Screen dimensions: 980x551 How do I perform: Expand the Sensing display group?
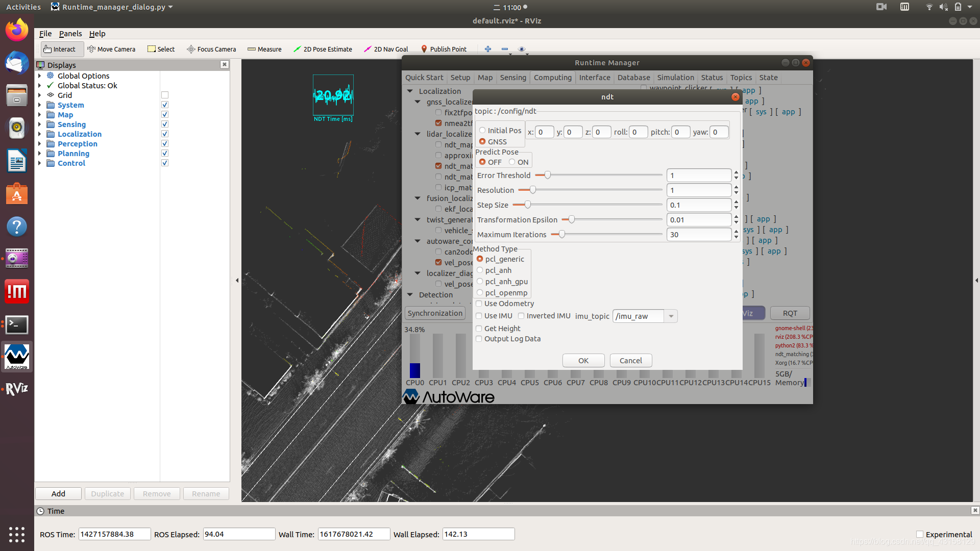pyautogui.click(x=39, y=124)
